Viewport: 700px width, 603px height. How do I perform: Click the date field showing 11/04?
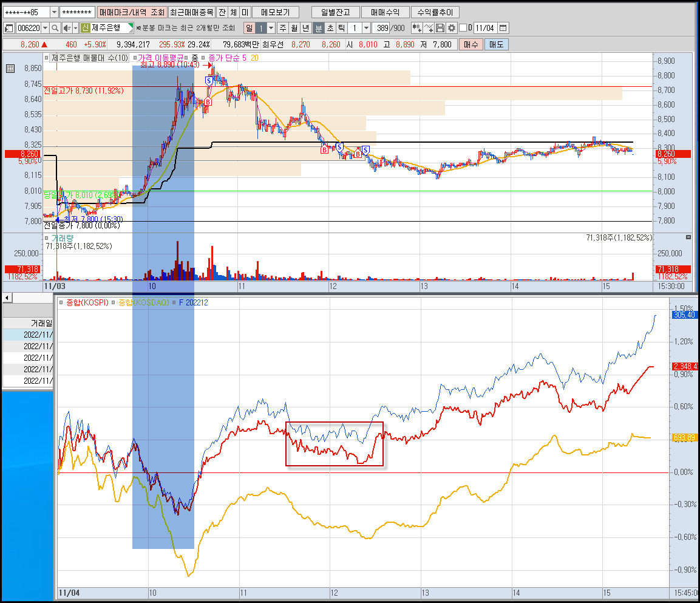coord(485,28)
